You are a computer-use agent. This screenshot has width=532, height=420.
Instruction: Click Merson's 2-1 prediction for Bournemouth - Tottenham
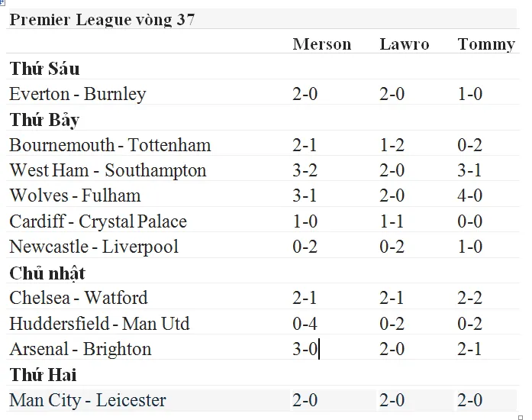click(305, 145)
